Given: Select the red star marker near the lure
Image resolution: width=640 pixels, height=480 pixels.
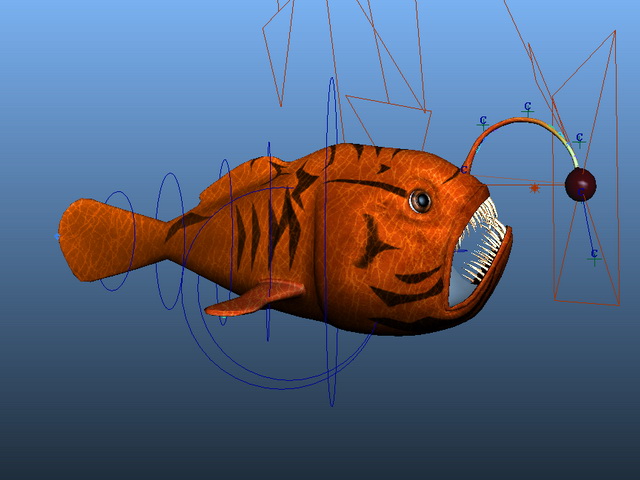Looking at the screenshot, I should click(534, 188).
